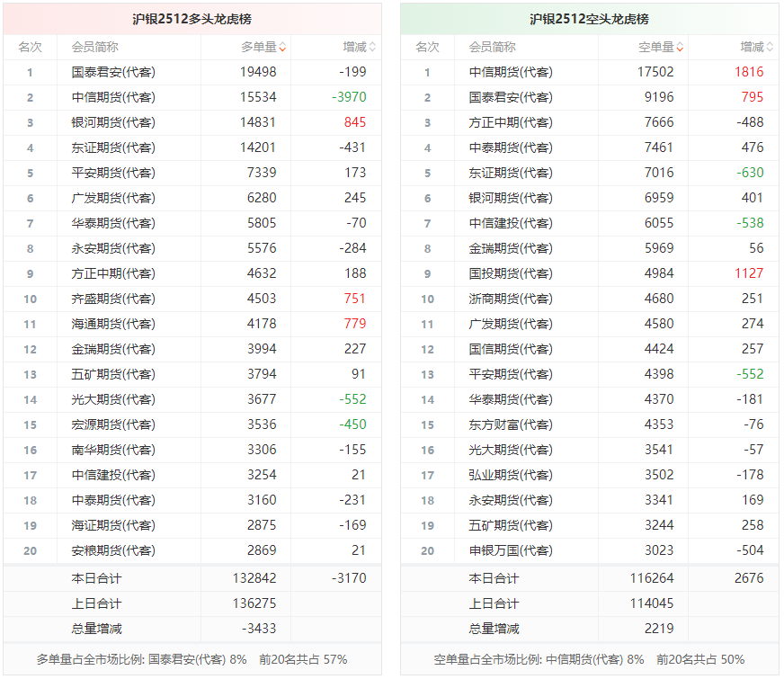
Task: Select 南华期货(代客) member name
Action: tap(113, 450)
